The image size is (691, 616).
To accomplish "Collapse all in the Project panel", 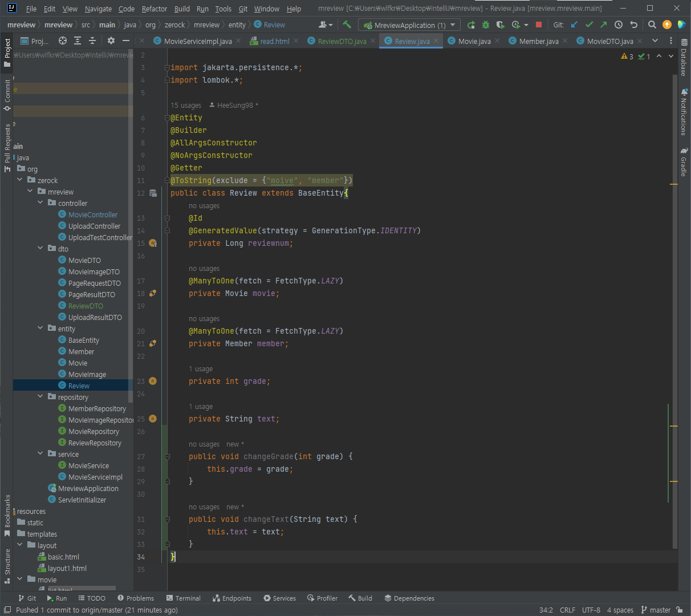I will coord(92,40).
